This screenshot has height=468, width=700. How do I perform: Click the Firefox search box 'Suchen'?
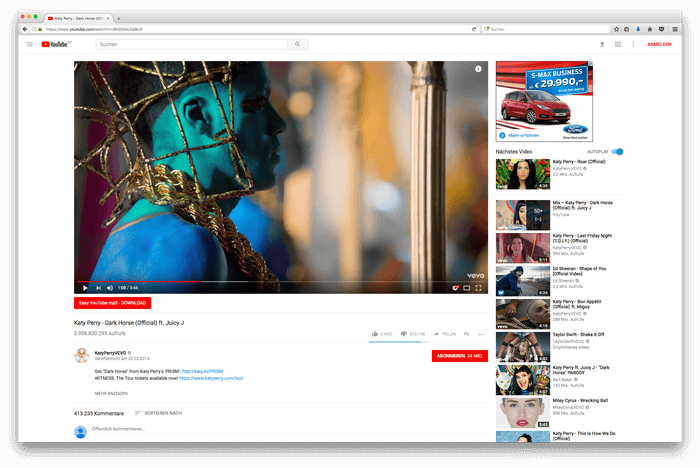[546, 29]
